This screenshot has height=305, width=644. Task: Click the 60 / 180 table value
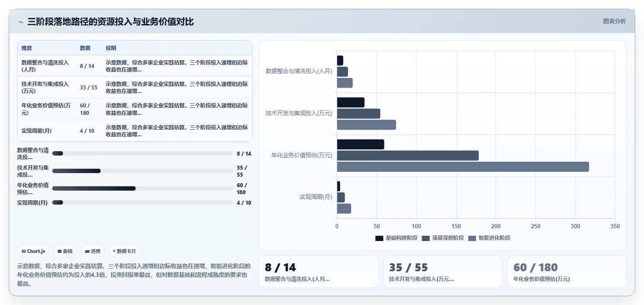click(85, 109)
